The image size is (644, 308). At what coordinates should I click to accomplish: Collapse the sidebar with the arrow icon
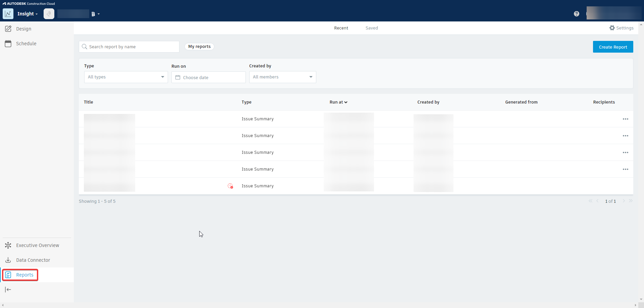pos(8,289)
